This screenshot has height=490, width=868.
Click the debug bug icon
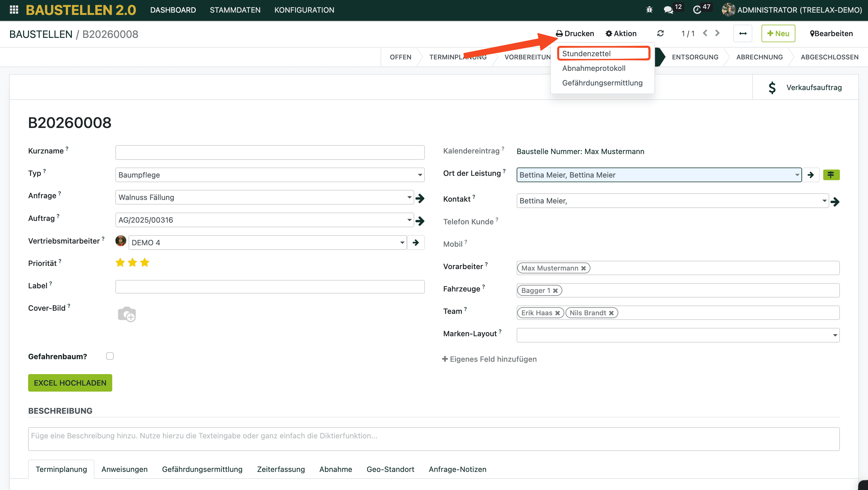(x=649, y=10)
